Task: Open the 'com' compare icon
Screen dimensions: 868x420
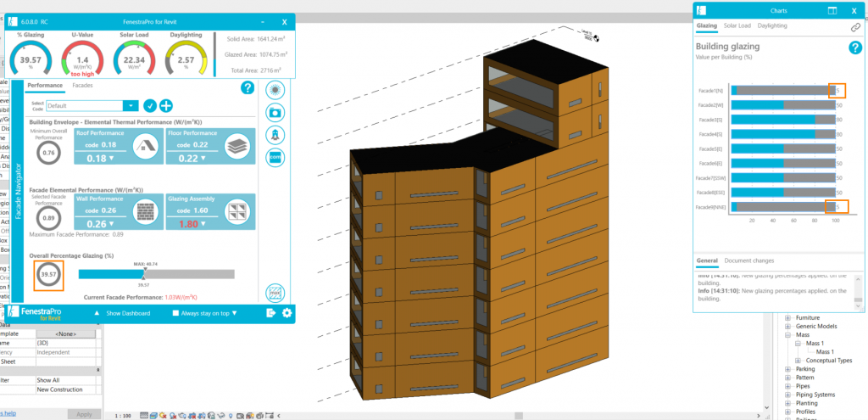Action: click(x=275, y=157)
